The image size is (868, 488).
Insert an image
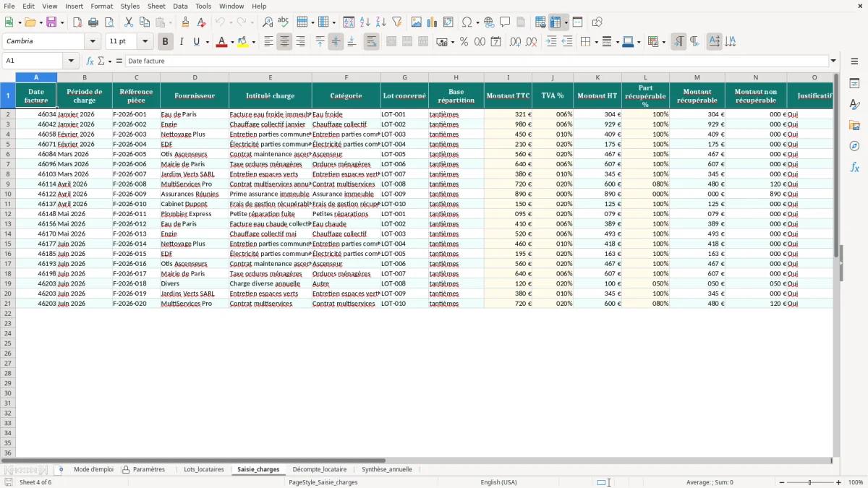(417, 22)
